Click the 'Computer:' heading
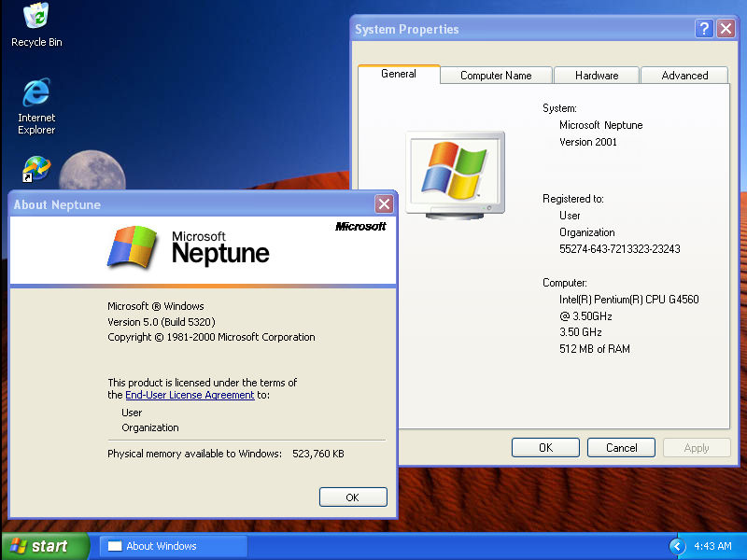 [x=565, y=283]
